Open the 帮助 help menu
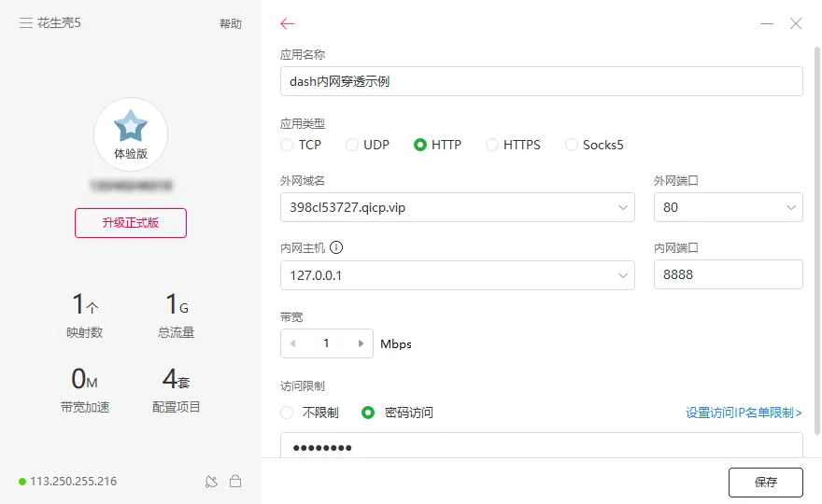The height and width of the screenshot is (504, 822). (231, 24)
